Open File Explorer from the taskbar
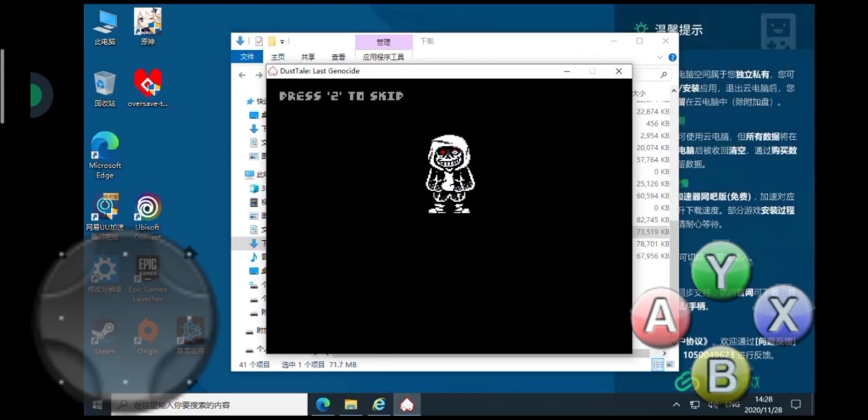Screen dimensions: 868x420 351,405
